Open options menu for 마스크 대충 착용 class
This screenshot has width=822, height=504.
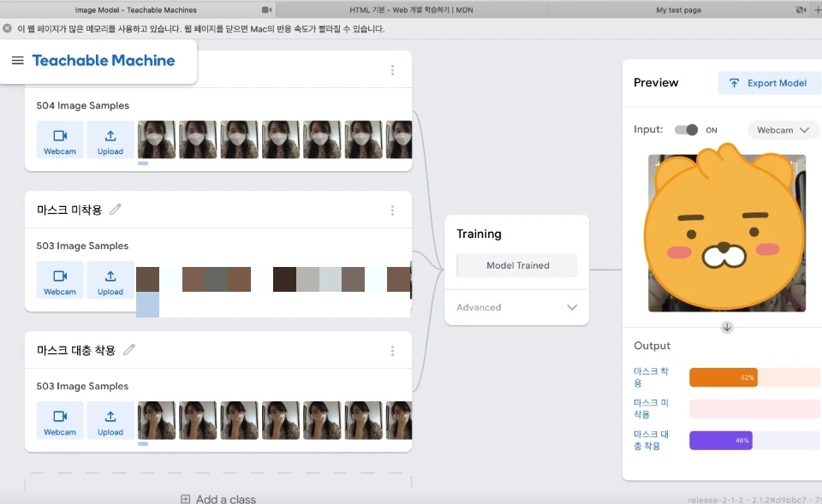[392, 351]
